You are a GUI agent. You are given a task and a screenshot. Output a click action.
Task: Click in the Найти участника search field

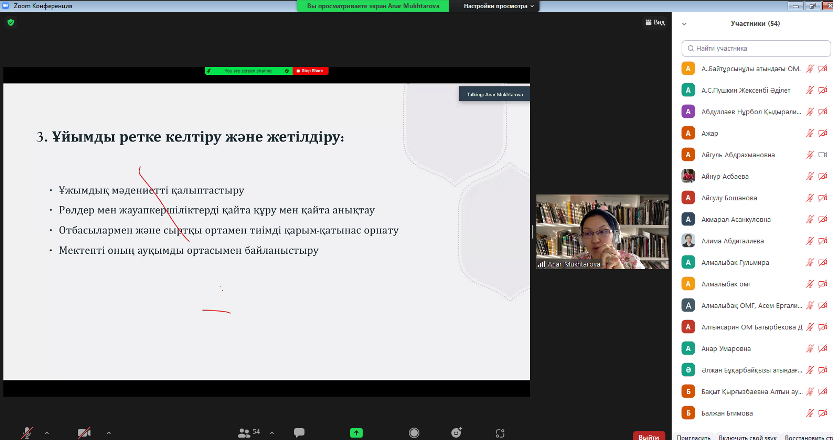pyautogui.click(x=755, y=48)
